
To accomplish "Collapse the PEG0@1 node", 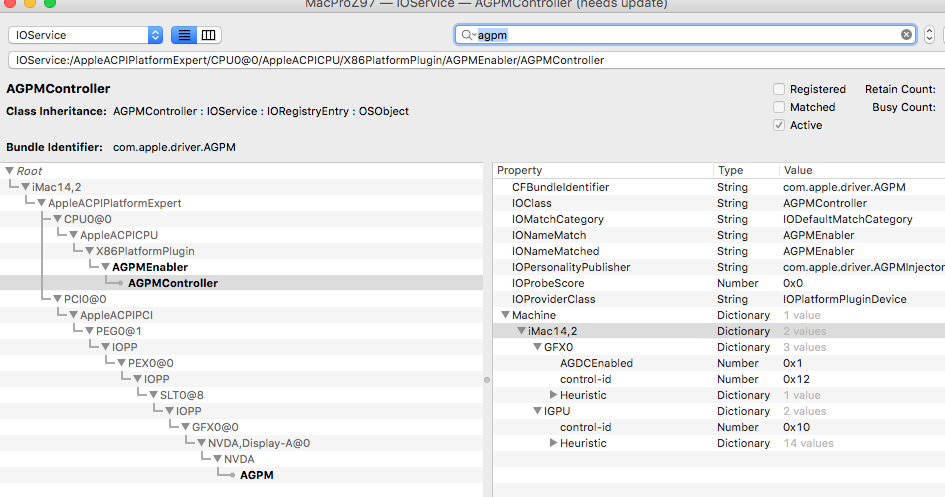I will pyautogui.click(x=89, y=331).
